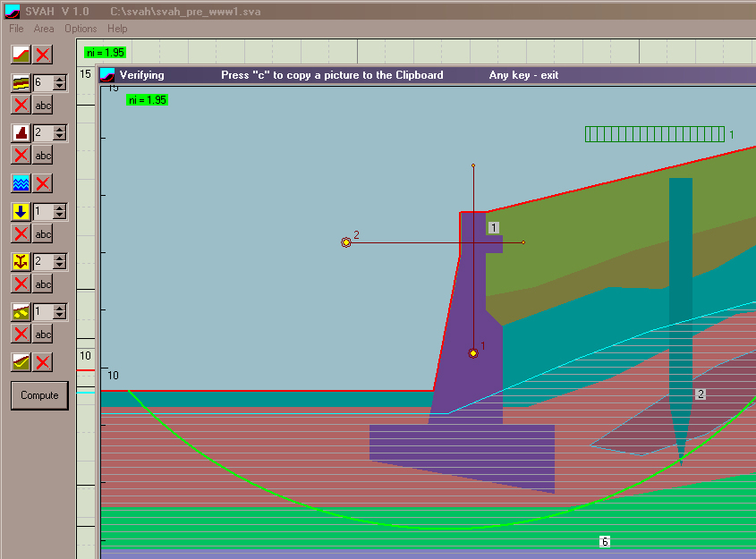Click the red X below the soil layers icon
This screenshot has width=756, height=559.
pyautogui.click(x=21, y=105)
